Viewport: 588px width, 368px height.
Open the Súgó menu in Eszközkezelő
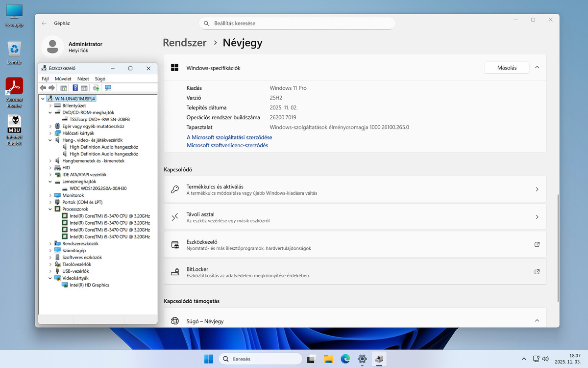(100, 79)
